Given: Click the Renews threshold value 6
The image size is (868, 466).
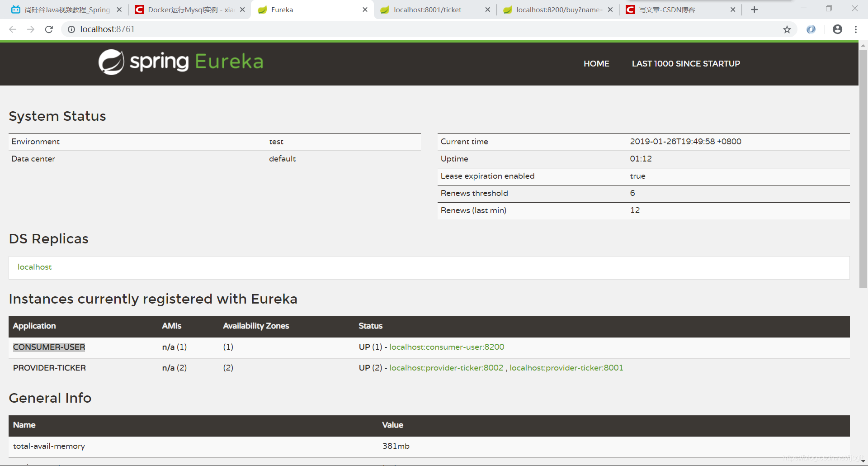Looking at the screenshot, I should tap(632, 193).
